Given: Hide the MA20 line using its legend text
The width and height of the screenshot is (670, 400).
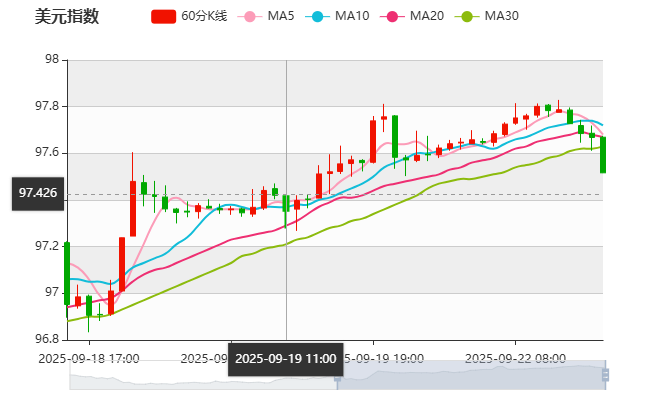Looking at the screenshot, I should coord(426,17).
